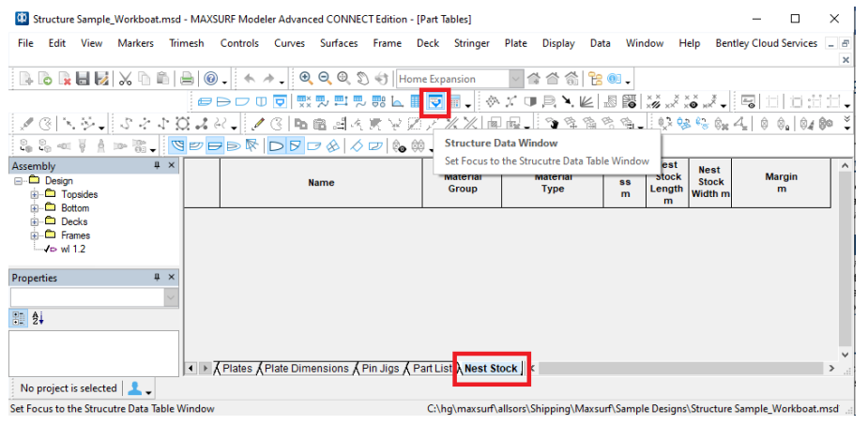Toggle the buttocks display button
The width and height of the screenshot is (868, 440).
196,146
